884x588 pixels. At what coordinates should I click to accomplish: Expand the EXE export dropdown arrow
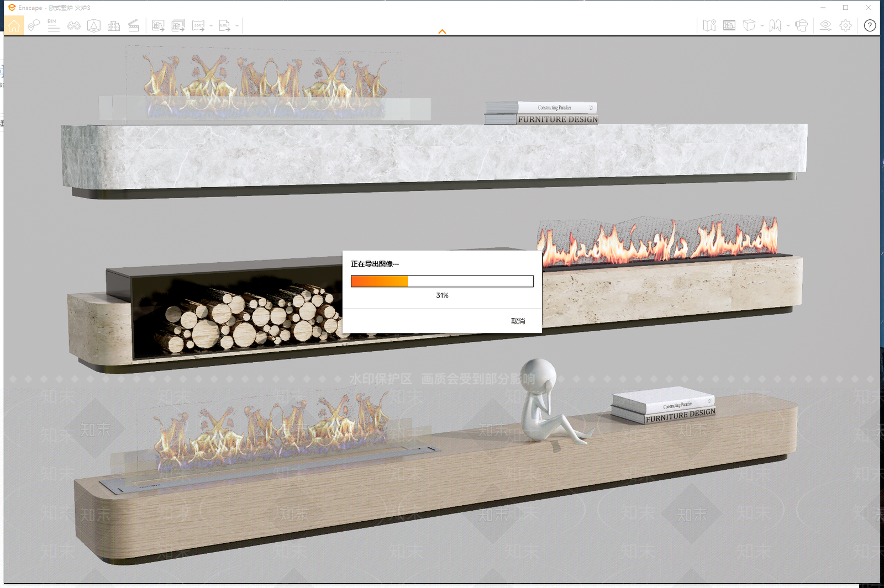237,25
